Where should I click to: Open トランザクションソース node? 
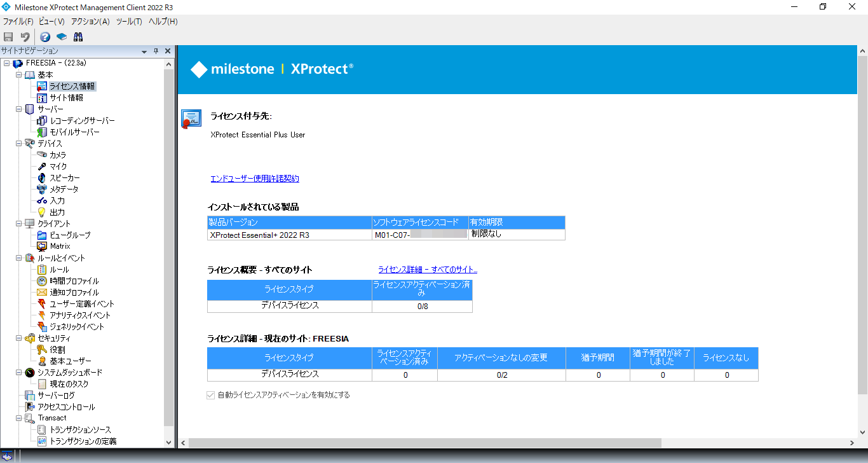(80, 429)
